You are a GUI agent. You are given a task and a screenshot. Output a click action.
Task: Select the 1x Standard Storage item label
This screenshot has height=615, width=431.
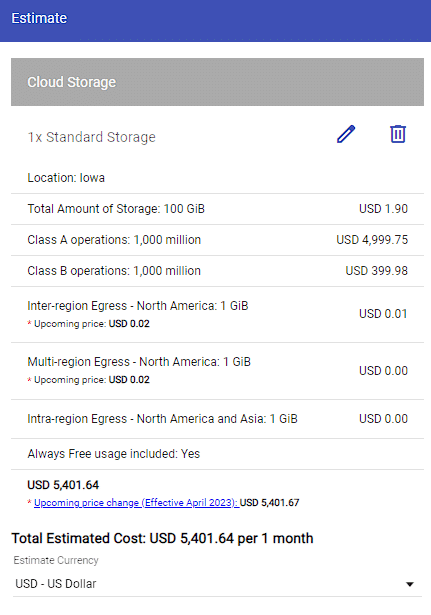coord(91,137)
